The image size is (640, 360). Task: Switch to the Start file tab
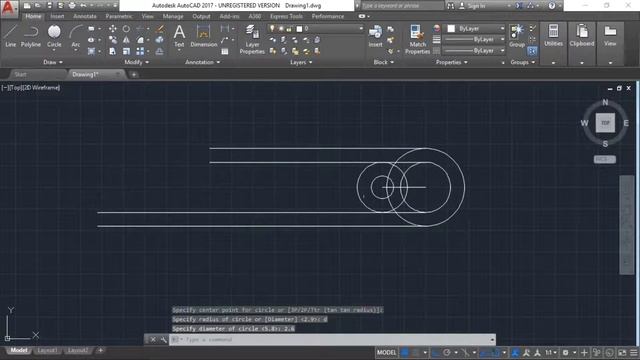pyautogui.click(x=20, y=74)
